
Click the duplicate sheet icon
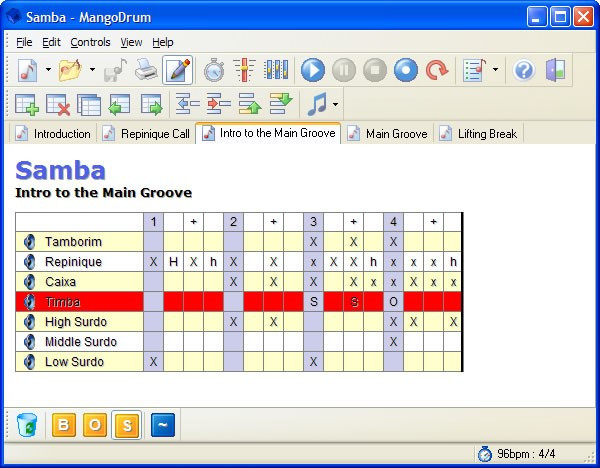[x=89, y=104]
